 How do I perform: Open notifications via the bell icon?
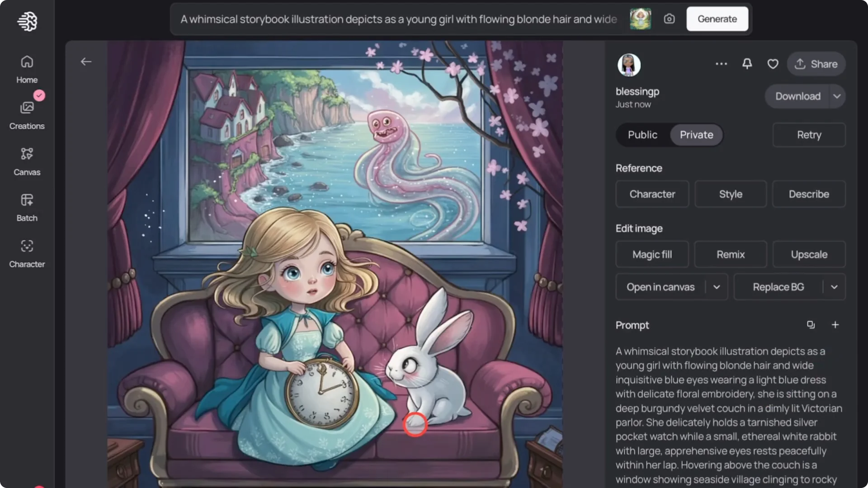pyautogui.click(x=747, y=64)
